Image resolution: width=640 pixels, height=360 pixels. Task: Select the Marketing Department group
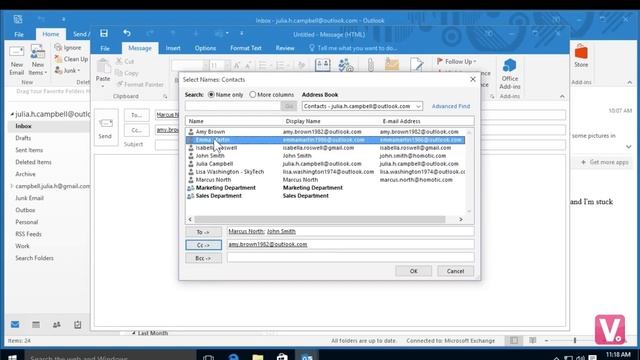point(325,188)
